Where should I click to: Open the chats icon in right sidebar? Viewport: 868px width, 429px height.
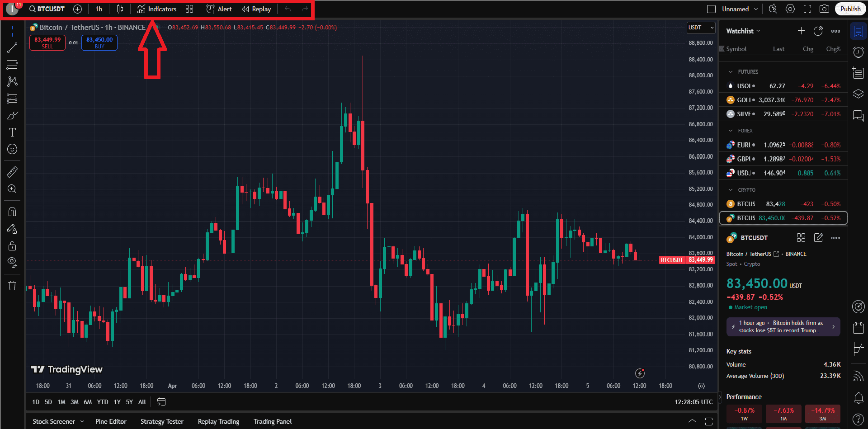(x=858, y=116)
